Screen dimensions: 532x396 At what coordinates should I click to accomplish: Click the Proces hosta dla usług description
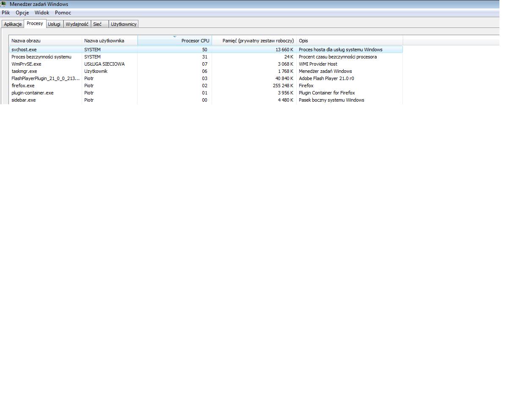[341, 50]
